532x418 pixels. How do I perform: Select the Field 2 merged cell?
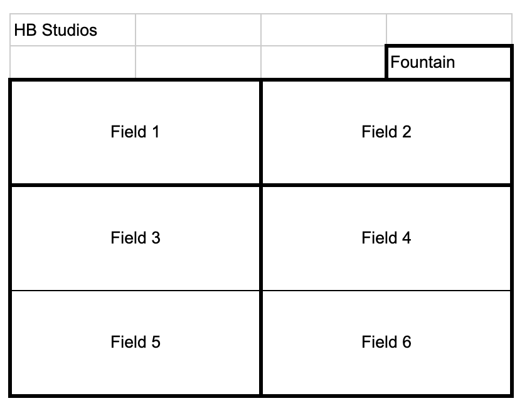[386, 132]
